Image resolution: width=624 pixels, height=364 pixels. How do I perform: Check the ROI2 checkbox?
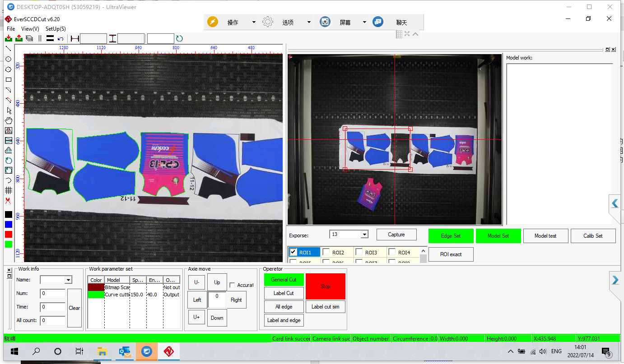[326, 252]
